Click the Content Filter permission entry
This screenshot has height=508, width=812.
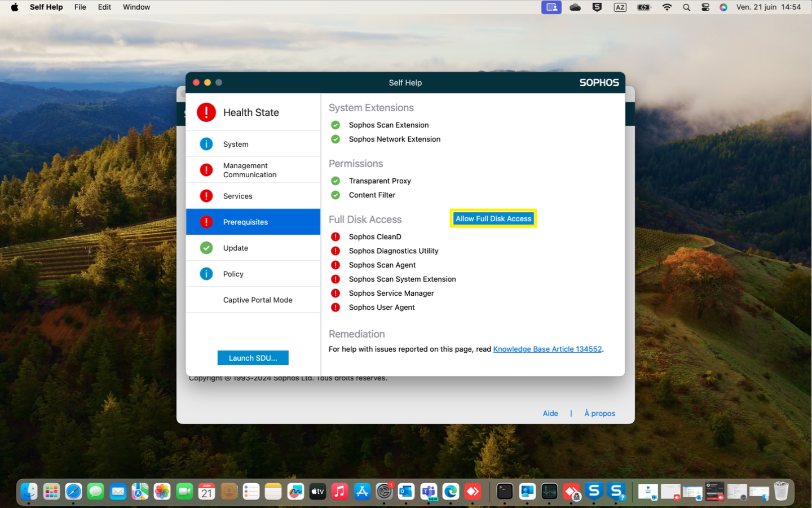[372, 195]
